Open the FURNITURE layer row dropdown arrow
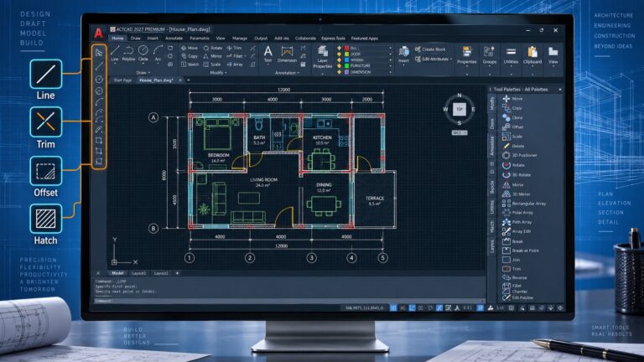This screenshot has height=362, width=644. [x=390, y=65]
